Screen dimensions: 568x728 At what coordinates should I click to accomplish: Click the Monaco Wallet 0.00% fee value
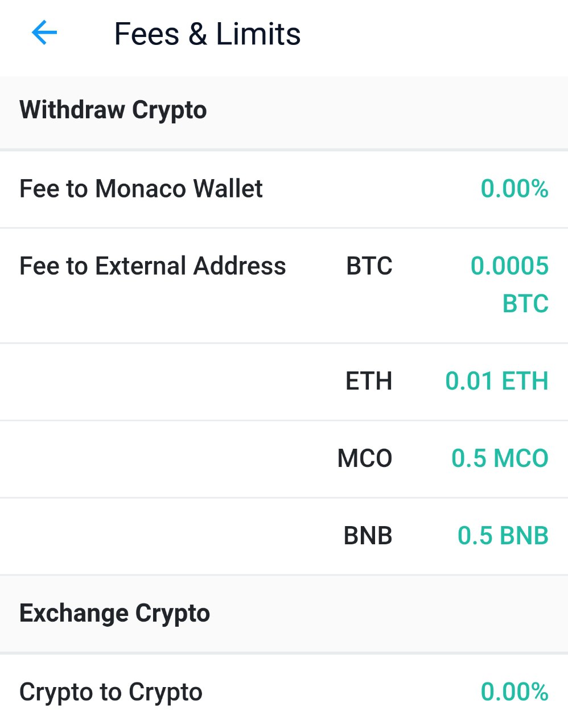click(514, 189)
